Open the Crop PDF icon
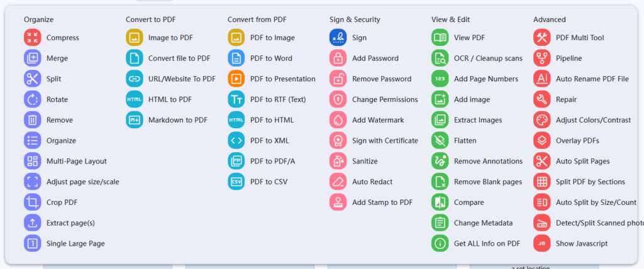This screenshot has width=644, height=269. click(x=32, y=202)
